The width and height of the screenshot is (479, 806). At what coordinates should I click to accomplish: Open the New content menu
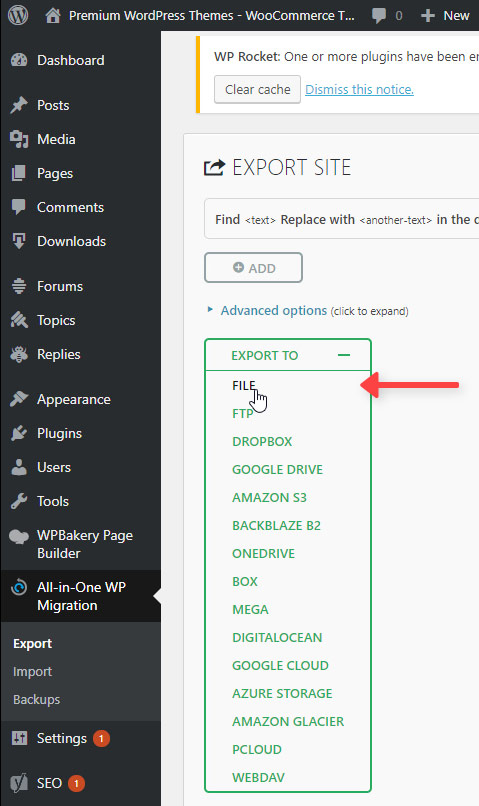click(x=445, y=15)
